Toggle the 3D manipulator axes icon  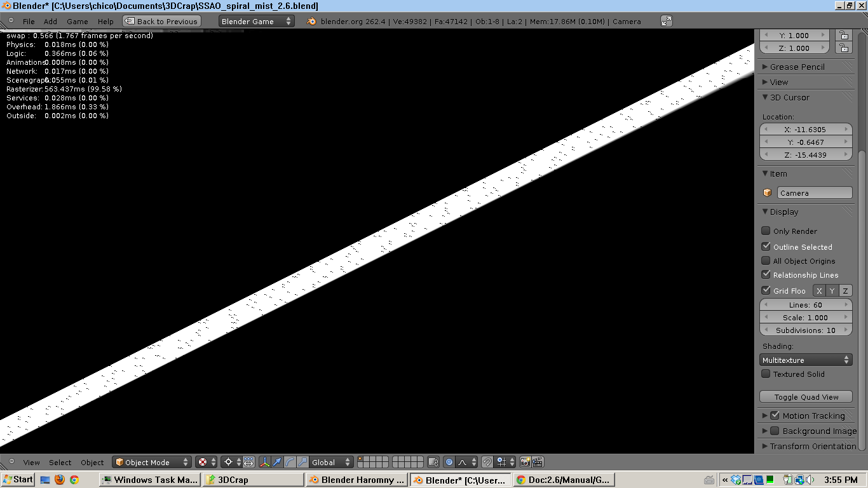pos(265,462)
